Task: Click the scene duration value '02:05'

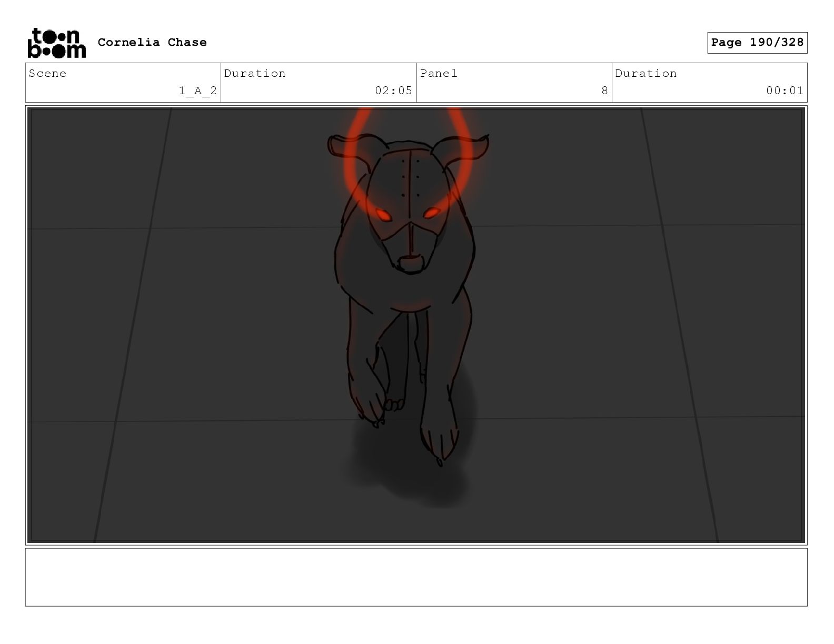Action: pos(393,90)
